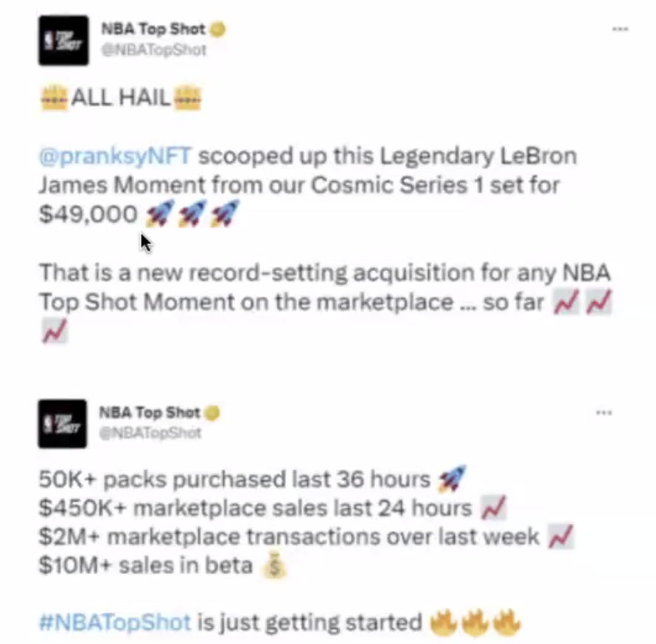This screenshot has height=644, width=656.
Task: Open NBA Top Shot avatar in second tweet
Action: pos(63,424)
